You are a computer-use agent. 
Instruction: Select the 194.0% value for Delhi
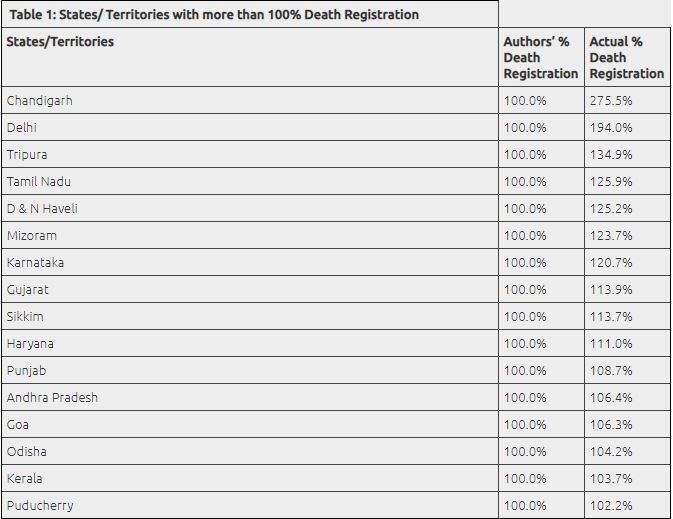[611, 128]
